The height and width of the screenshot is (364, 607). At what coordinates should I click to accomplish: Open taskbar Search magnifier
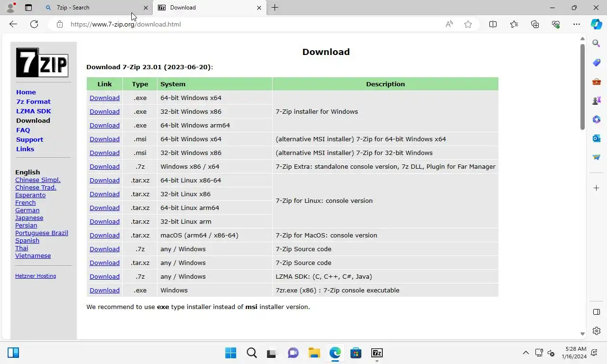pos(252,353)
